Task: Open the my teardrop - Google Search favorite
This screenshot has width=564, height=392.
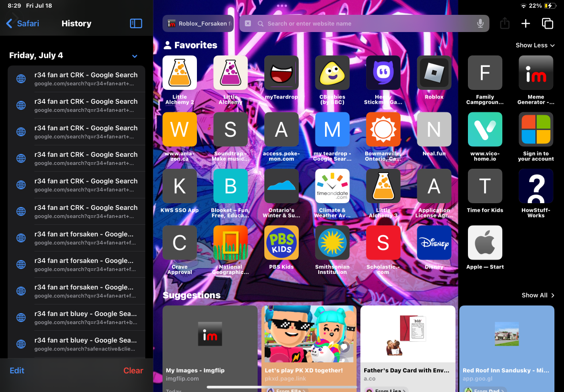Action: point(332,130)
